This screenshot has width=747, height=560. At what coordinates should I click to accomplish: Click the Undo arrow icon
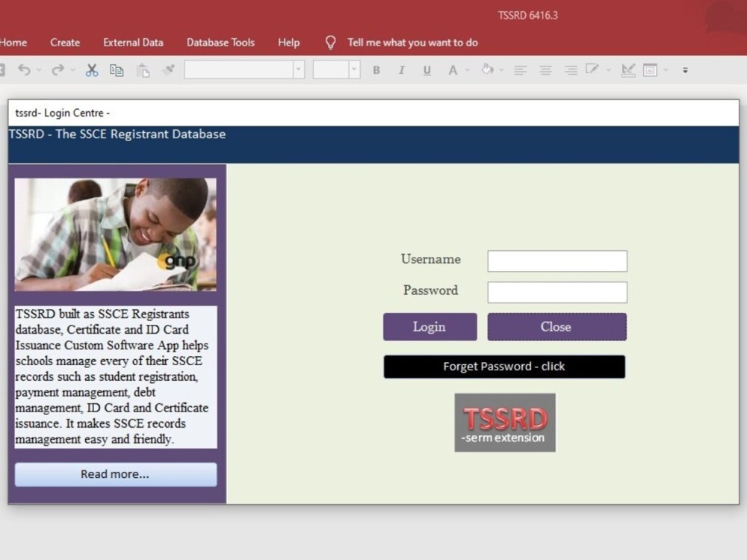(24, 70)
